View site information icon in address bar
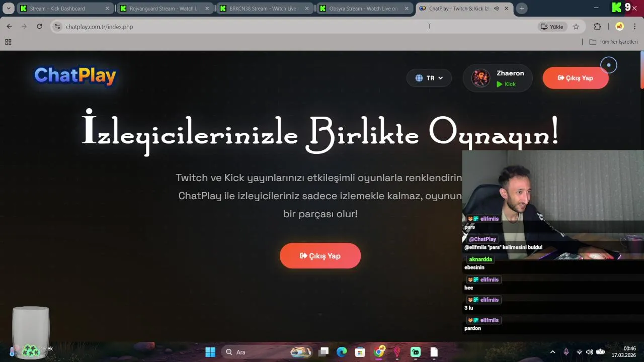 [57, 27]
